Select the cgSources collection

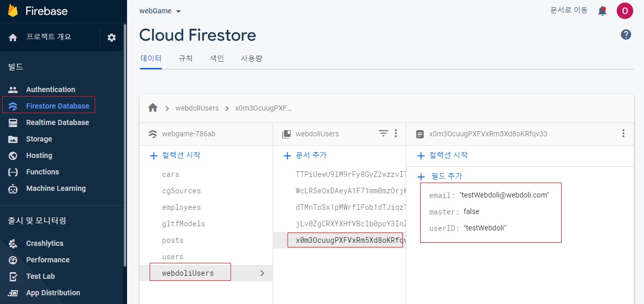(182, 191)
